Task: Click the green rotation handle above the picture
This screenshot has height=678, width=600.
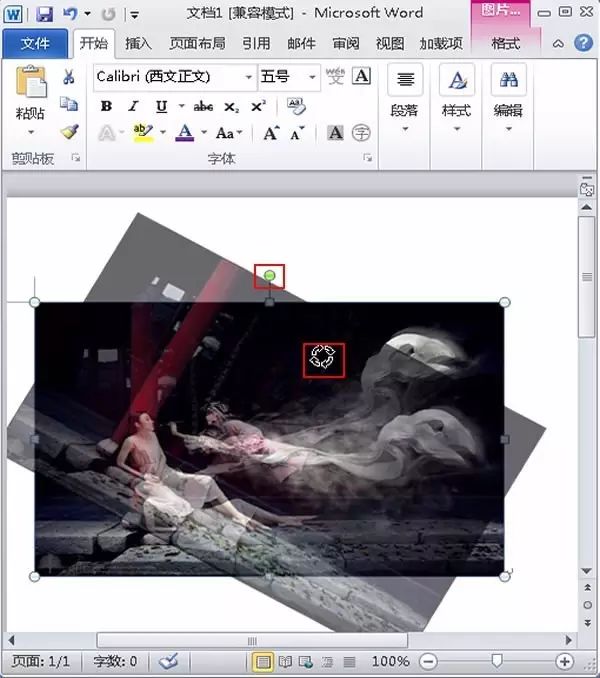Action: [x=269, y=275]
